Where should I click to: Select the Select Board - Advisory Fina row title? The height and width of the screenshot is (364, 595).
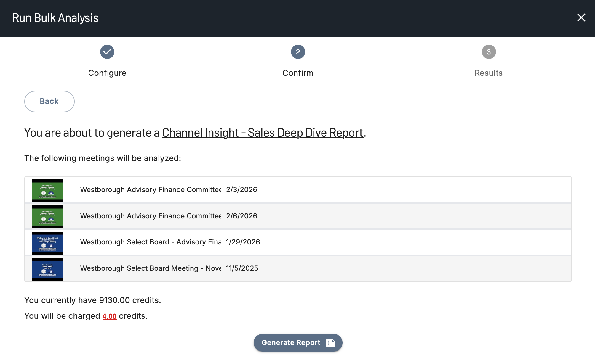click(151, 242)
